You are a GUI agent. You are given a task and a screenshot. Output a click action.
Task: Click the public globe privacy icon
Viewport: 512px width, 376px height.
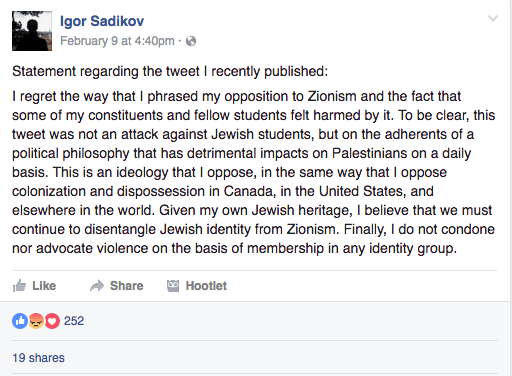191,41
